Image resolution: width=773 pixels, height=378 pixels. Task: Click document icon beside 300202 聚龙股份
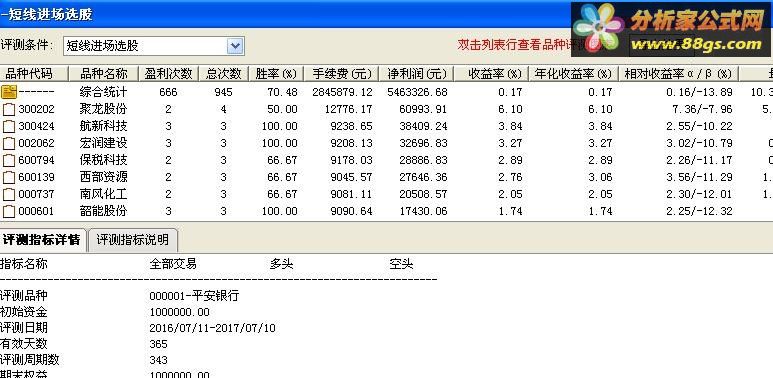(9, 109)
